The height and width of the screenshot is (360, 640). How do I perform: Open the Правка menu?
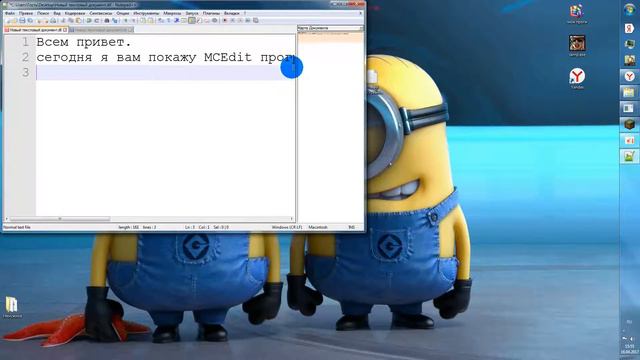tap(26, 13)
